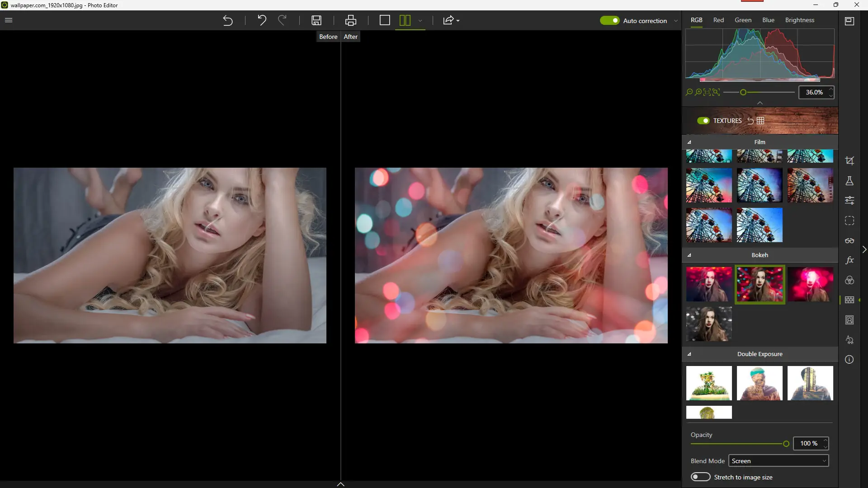This screenshot has height=488, width=868.
Task: Open the Blend Mode dropdown
Action: 778,461
